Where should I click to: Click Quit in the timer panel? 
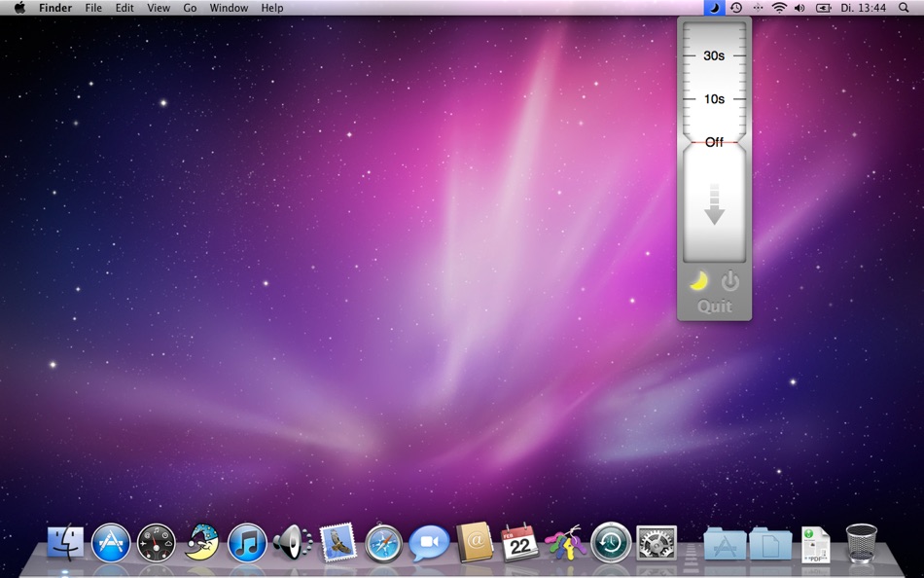tap(714, 307)
